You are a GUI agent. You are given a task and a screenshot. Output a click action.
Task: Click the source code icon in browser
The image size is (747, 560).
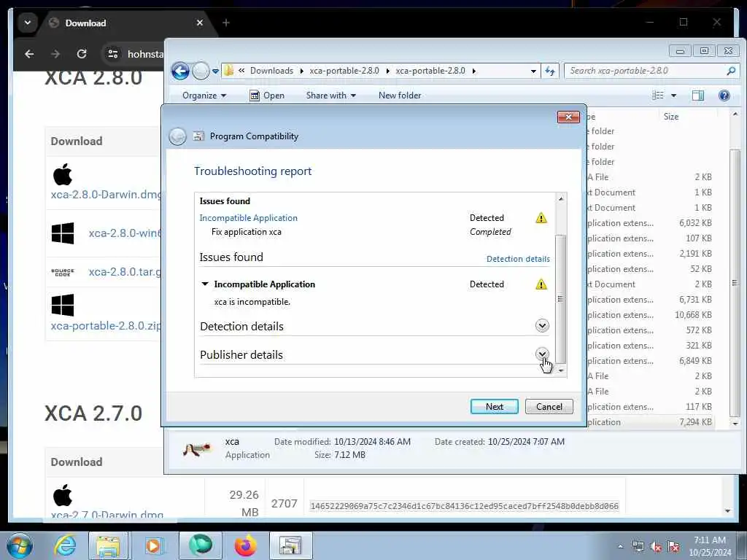click(x=63, y=272)
